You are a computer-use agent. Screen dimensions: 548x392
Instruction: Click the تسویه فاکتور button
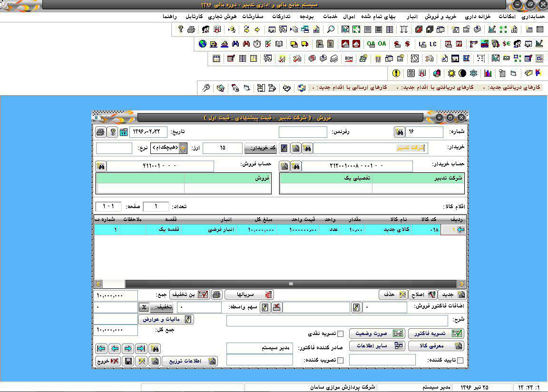pos(436,334)
